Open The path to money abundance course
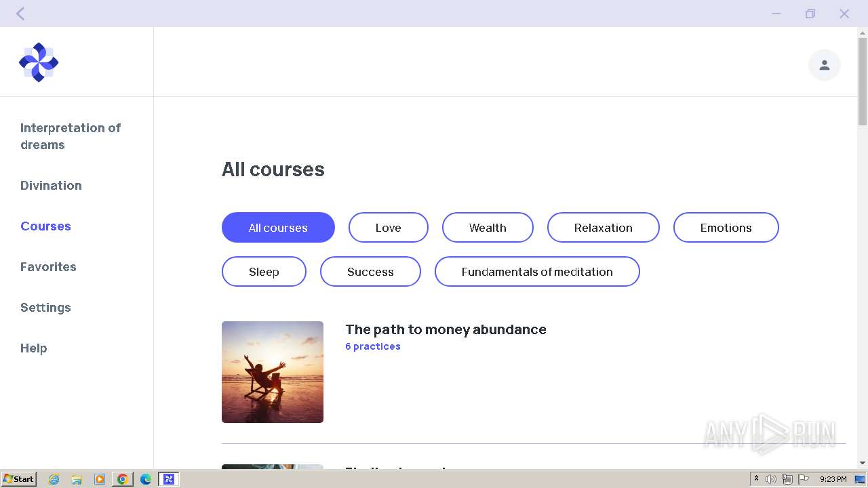Image resolution: width=868 pixels, height=488 pixels. click(x=446, y=329)
